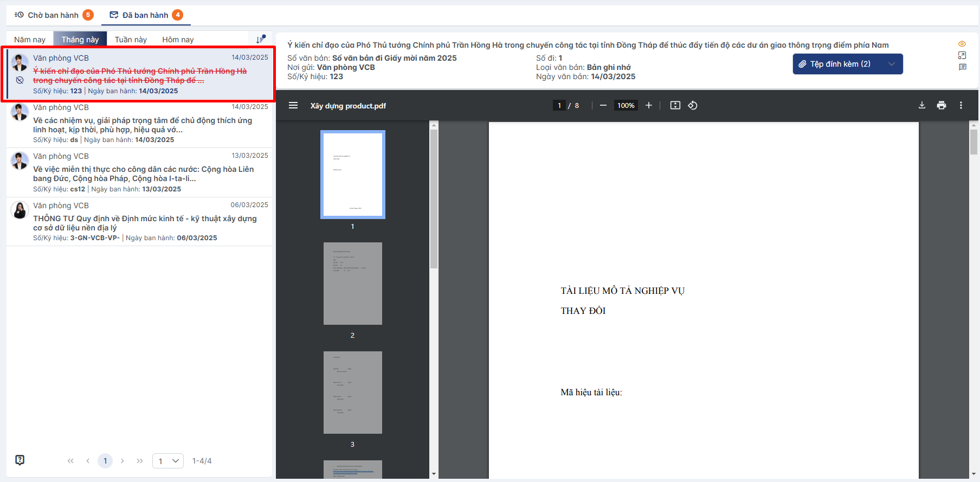Zoom out of the PDF
The height and width of the screenshot is (482, 980).
(x=603, y=105)
